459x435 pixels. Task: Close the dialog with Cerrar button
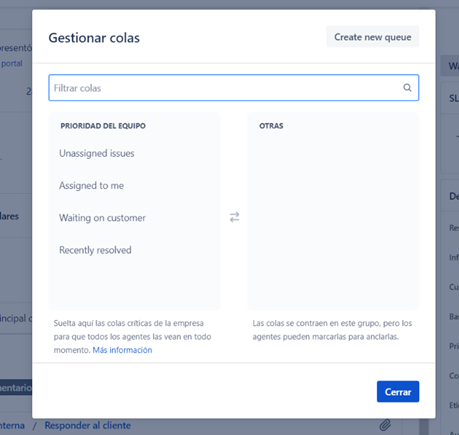coord(398,392)
